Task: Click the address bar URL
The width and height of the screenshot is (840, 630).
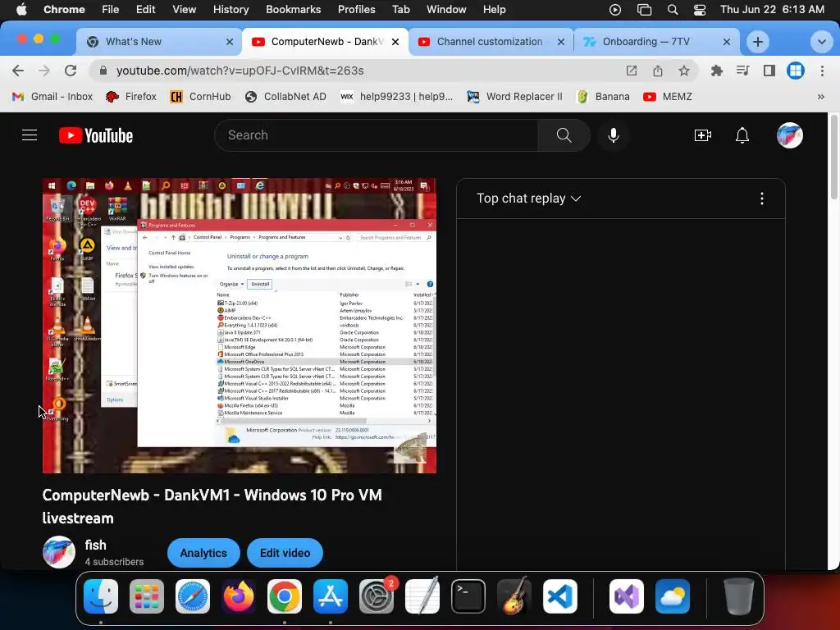Action: [240, 71]
